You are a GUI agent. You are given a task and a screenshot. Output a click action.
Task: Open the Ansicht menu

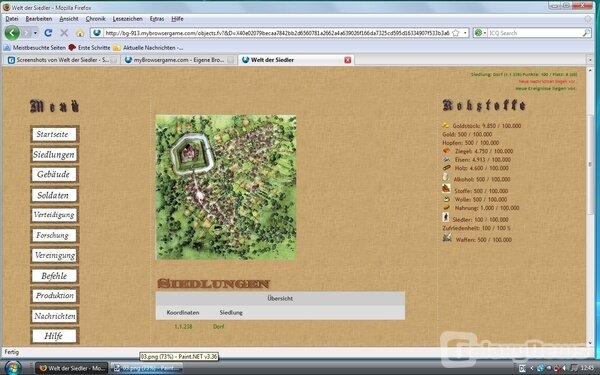click(69, 19)
